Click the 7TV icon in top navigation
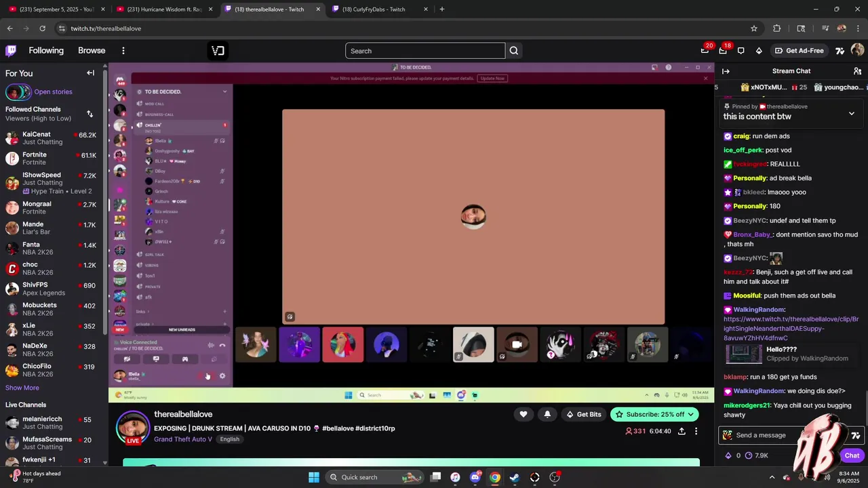The height and width of the screenshot is (488, 868). pyautogui.click(x=840, y=51)
